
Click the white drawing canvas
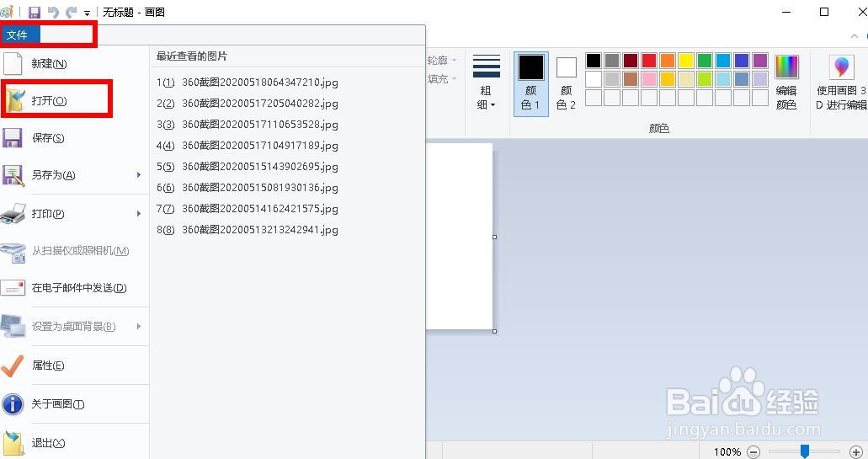[x=459, y=237]
